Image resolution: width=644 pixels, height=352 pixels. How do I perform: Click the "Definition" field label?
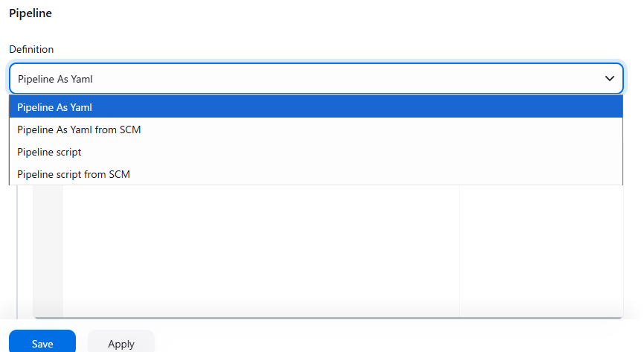(31, 49)
